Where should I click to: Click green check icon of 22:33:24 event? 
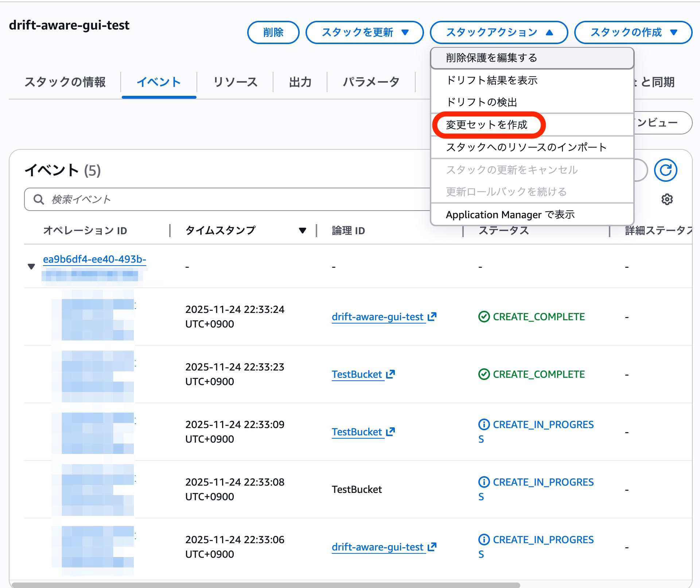(483, 317)
